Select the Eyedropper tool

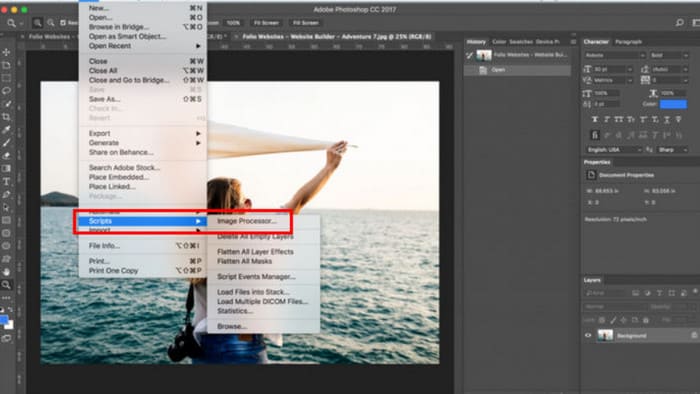6,130
